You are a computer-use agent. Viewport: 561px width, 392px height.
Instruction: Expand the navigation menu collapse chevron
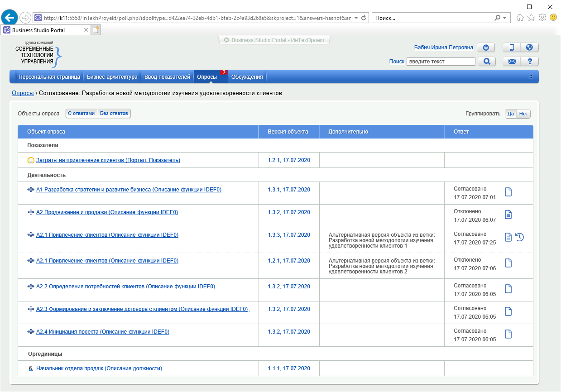531,77
